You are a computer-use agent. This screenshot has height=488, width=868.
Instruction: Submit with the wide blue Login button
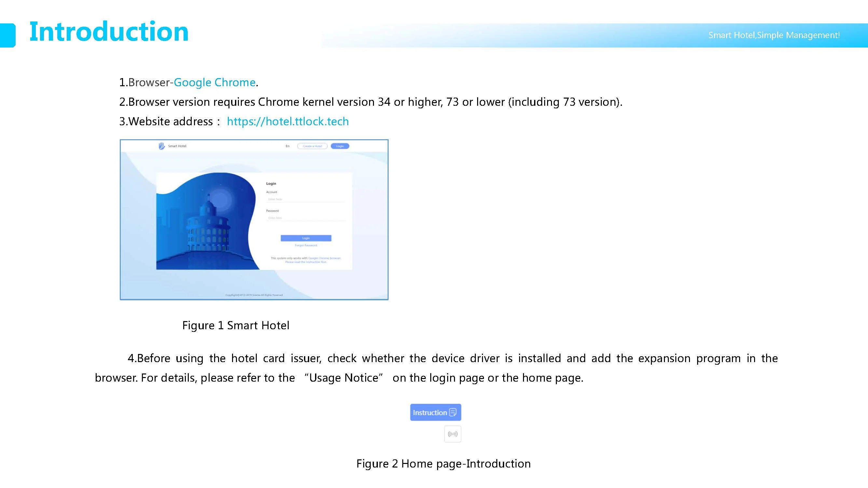click(x=306, y=238)
